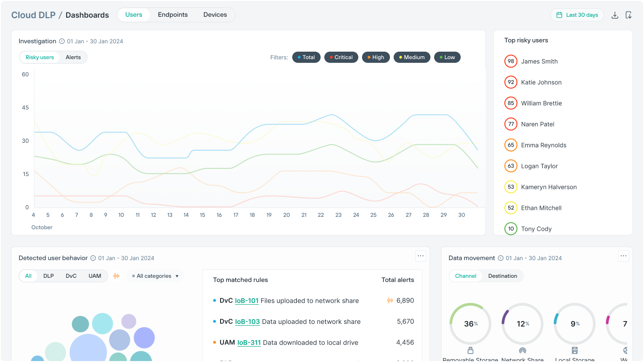
Task: Click the 36% Removable Storage progress ring
Action: (x=470, y=323)
